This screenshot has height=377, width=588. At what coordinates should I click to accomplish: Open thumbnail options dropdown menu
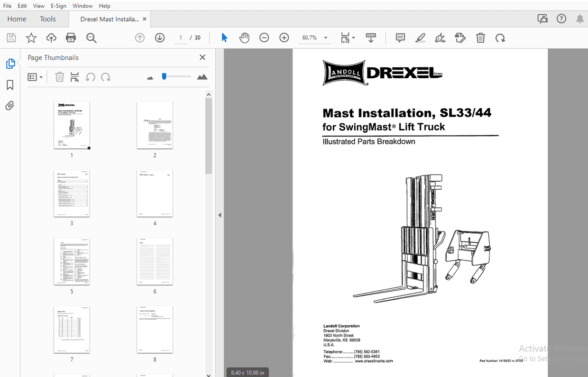coord(35,77)
